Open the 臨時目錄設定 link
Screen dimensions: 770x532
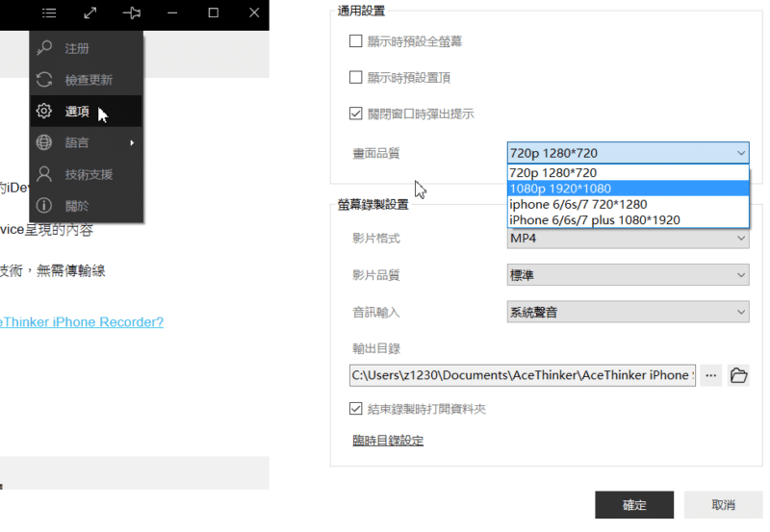coord(388,441)
